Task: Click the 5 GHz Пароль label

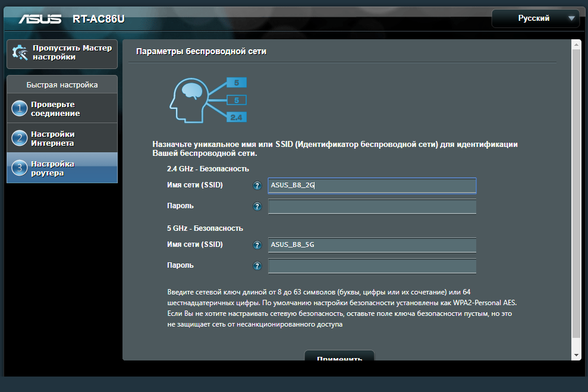Action: coord(180,265)
